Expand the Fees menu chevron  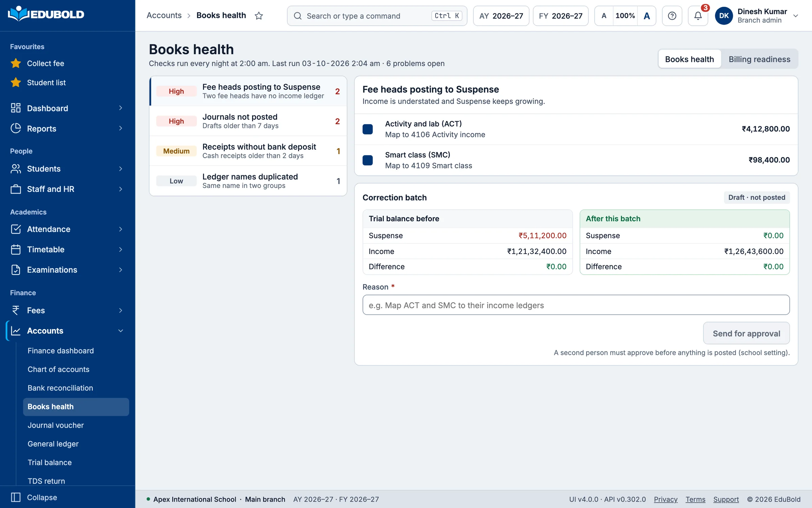[120, 310]
